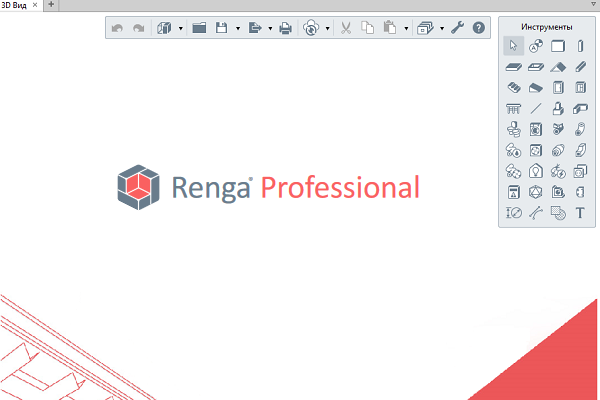Open settings with the wrench icon
Screen dimensions: 600x400
[x=457, y=28]
